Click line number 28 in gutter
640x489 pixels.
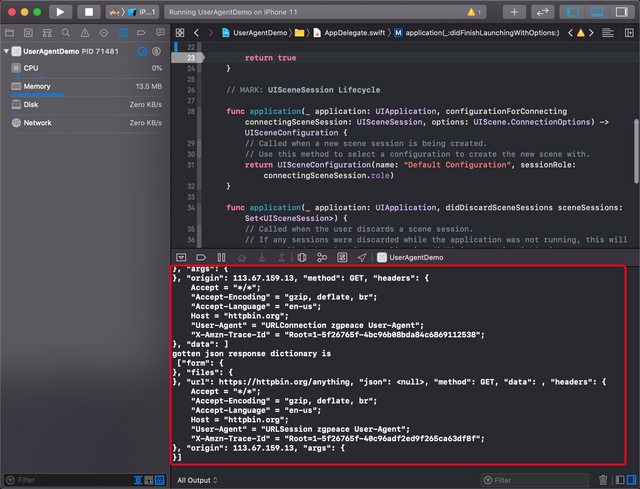(x=191, y=111)
